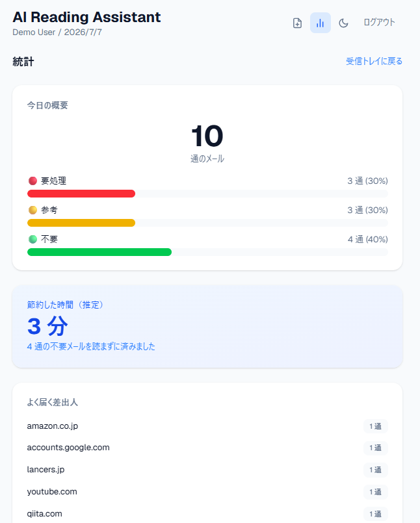Select the statistics bar chart icon

[x=320, y=23]
